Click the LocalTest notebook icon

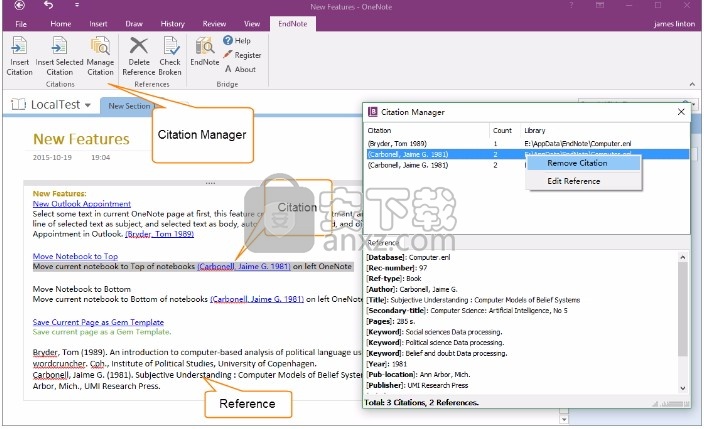tap(18, 105)
